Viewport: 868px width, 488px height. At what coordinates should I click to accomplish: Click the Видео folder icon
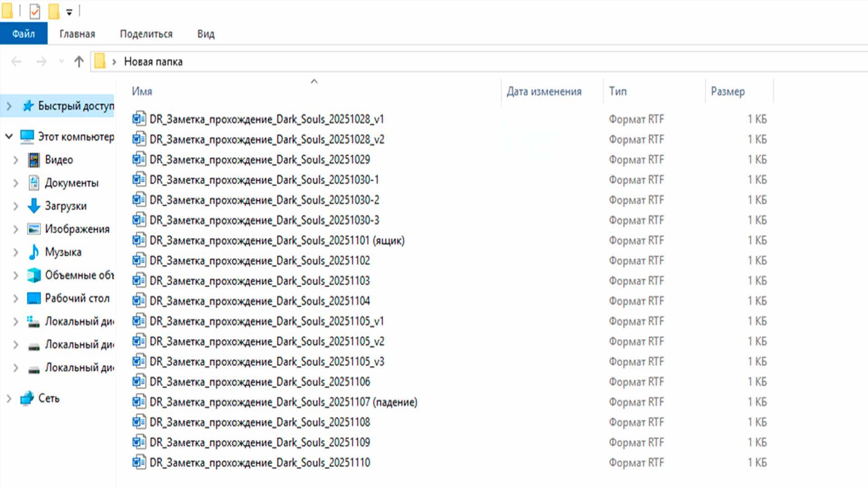[34, 160]
